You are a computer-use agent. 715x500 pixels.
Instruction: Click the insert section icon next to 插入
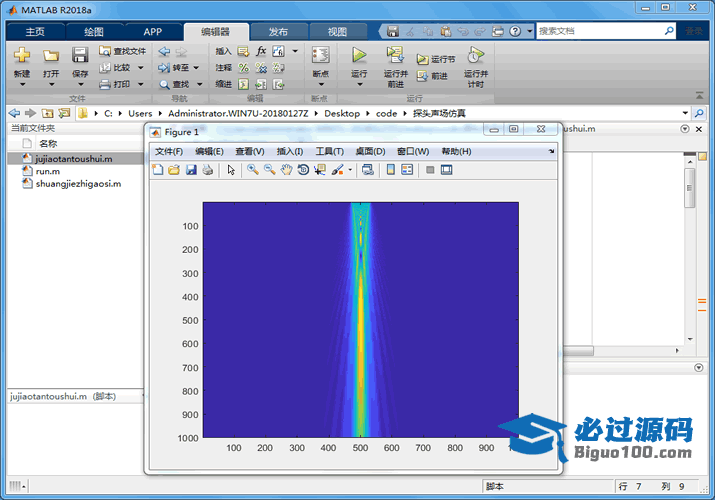coord(243,51)
